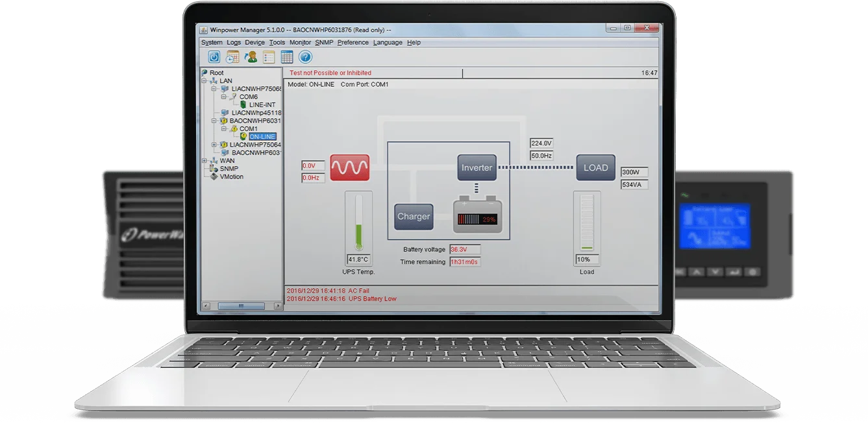Click the blue data table toolbar icon
868x423 pixels.
(287, 57)
